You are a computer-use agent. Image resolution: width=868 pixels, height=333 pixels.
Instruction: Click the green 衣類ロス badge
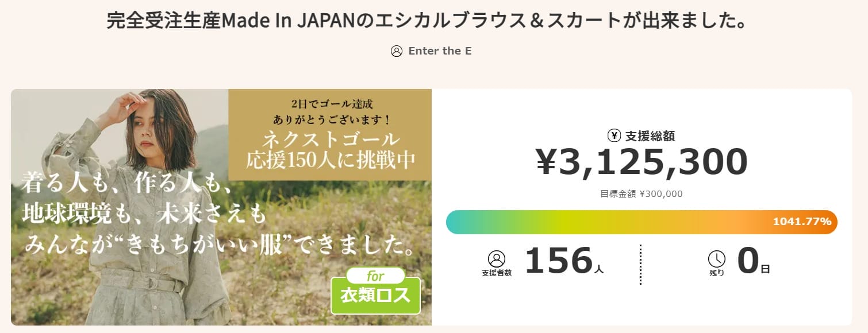point(376,295)
